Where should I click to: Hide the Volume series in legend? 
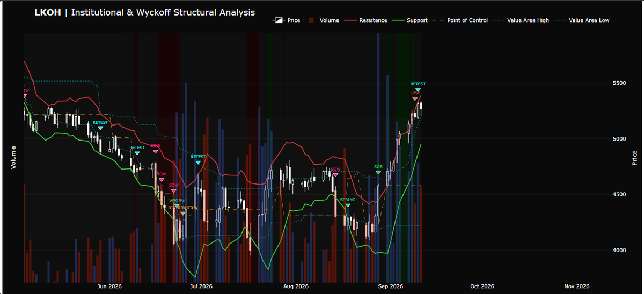(324, 20)
